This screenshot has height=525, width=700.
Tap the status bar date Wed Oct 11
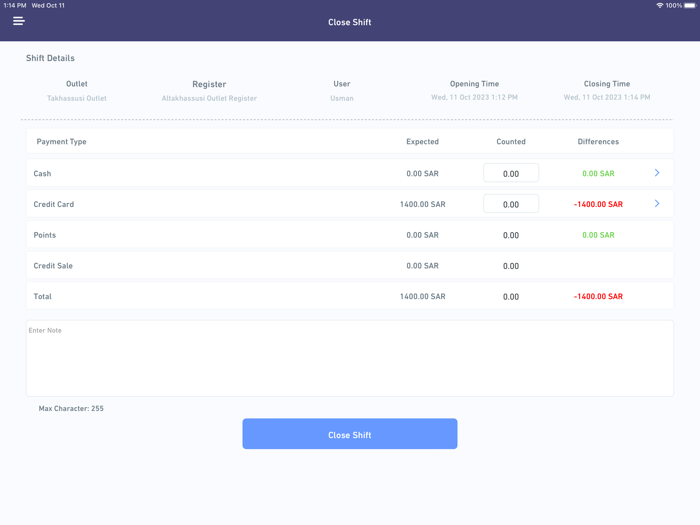[48, 5]
